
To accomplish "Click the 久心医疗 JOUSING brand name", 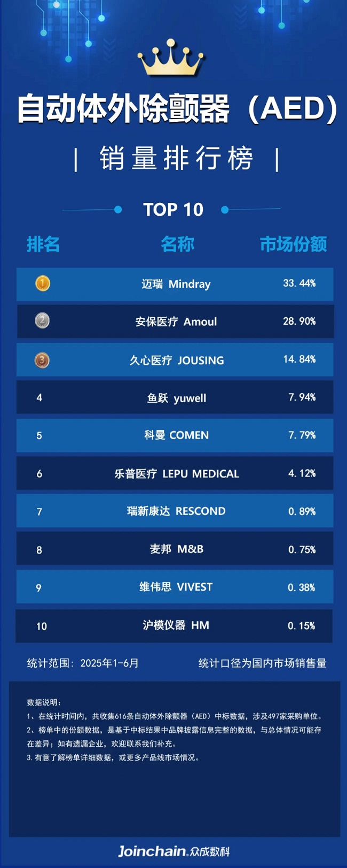I will click(177, 361).
